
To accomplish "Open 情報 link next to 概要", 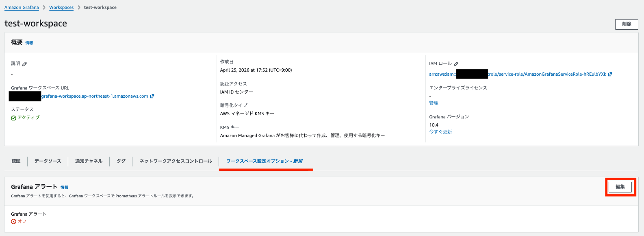I will (29, 43).
